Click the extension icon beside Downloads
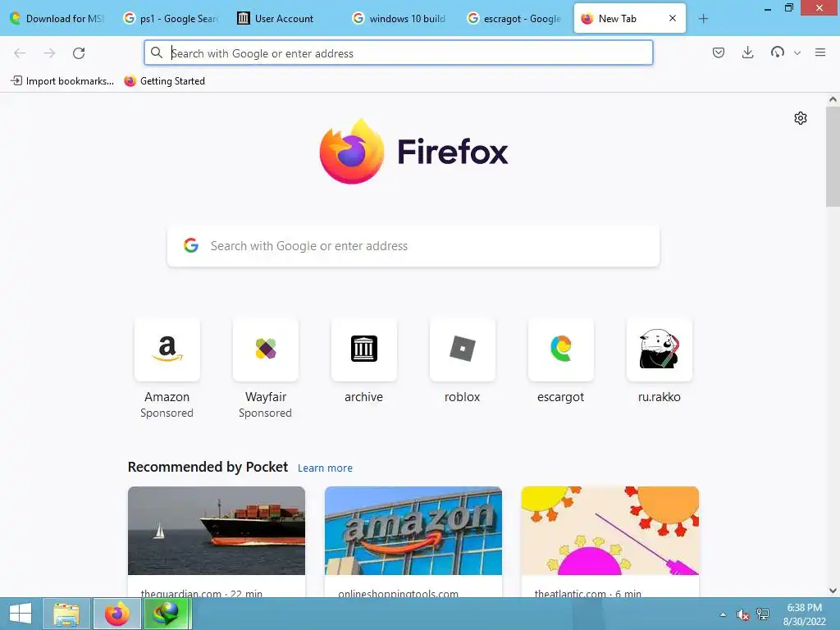 coord(778,52)
